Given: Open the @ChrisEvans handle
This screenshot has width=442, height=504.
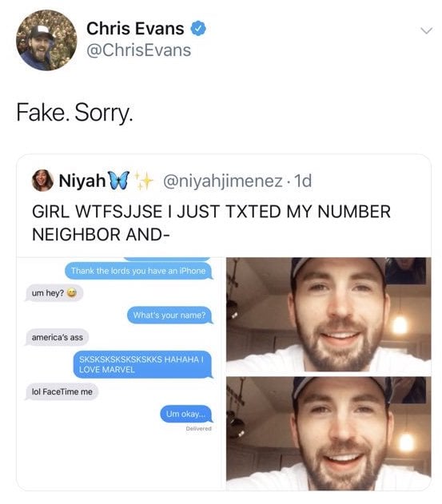Looking at the screenshot, I should point(138,50).
